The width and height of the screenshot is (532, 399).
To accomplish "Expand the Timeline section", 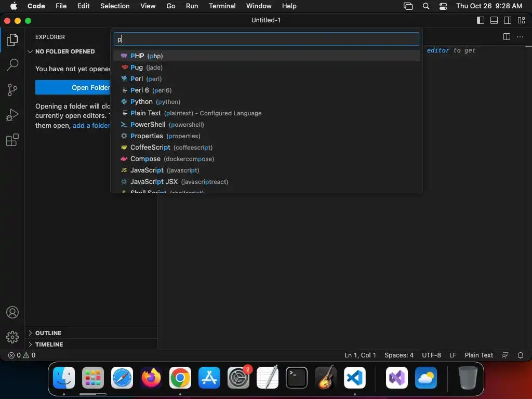I will coord(49,344).
